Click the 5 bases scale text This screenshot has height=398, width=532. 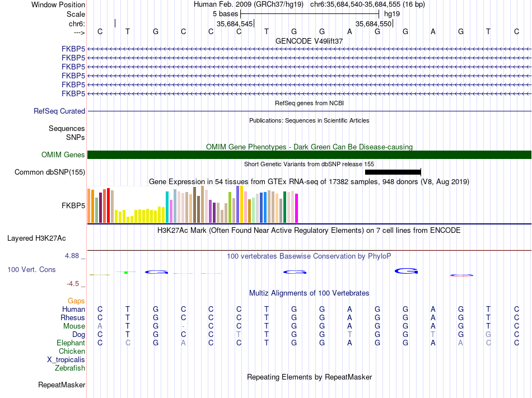[x=225, y=14]
